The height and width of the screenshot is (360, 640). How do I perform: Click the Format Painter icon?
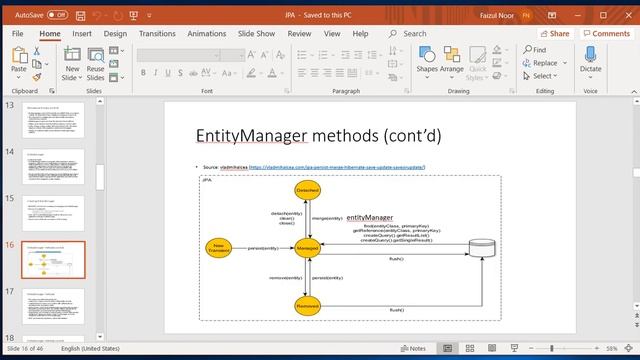(37, 77)
